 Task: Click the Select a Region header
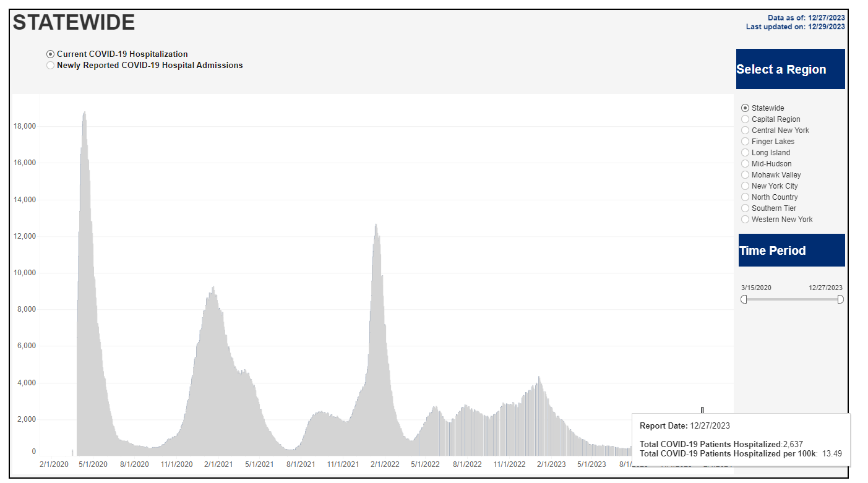coord(790,69)
